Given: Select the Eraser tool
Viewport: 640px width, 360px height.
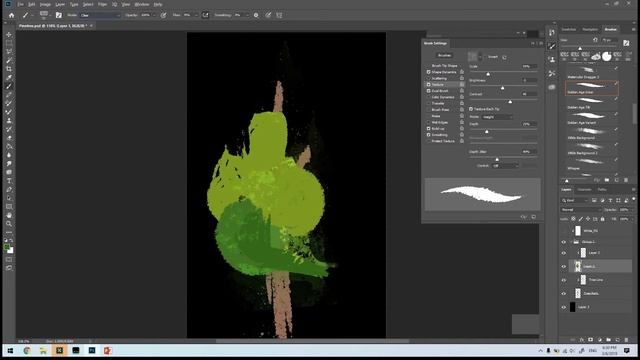Looking at the screenshot, I should pos(9,138).
